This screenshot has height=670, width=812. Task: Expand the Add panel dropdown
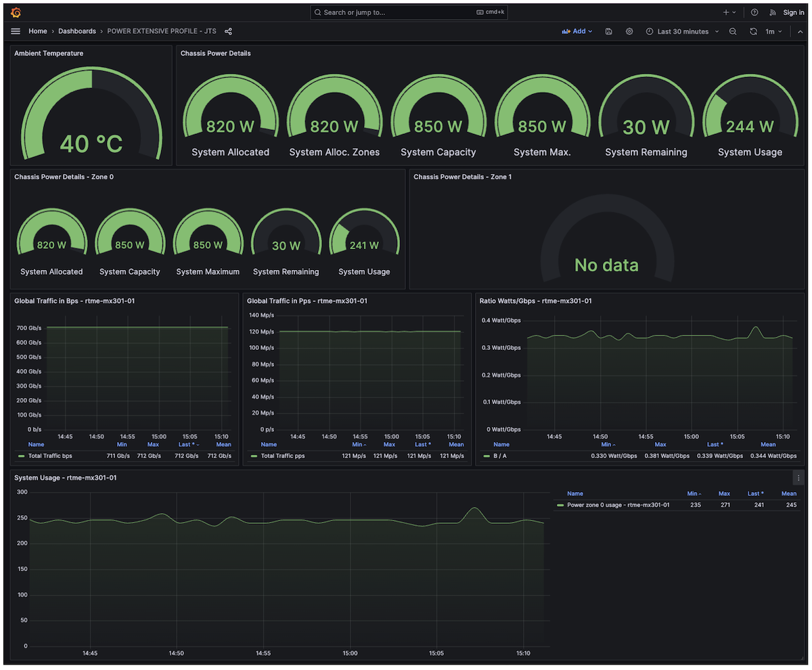coord(577,31)
